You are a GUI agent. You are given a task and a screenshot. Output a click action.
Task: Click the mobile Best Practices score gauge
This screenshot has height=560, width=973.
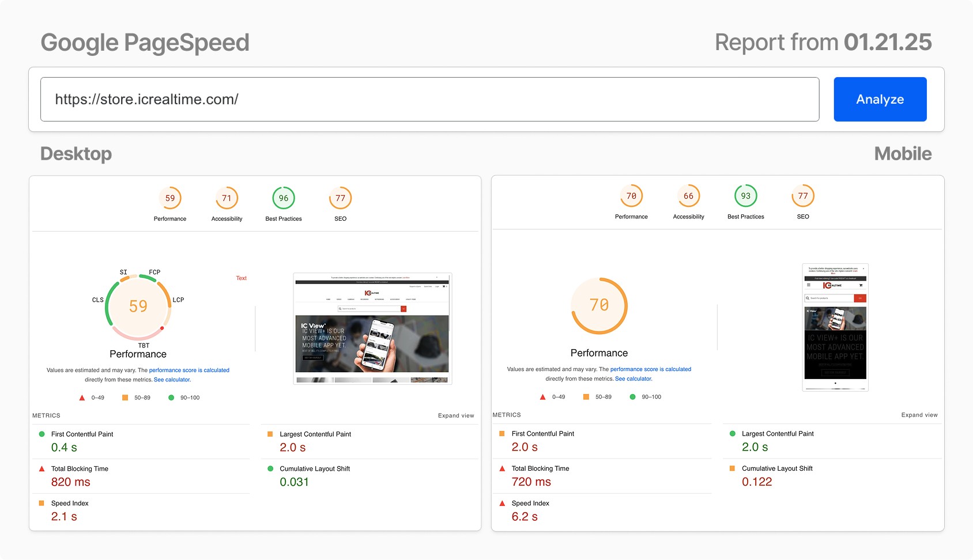[x=745, y=195]
